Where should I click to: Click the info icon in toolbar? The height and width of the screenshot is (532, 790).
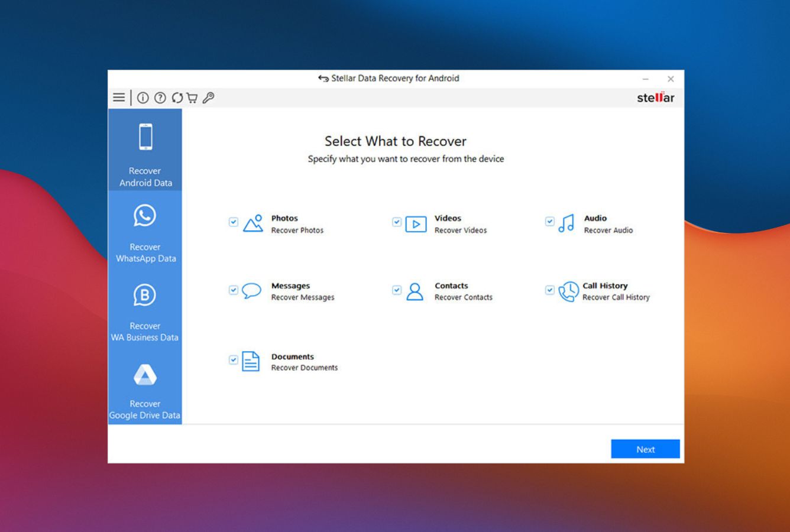pyautogui.click(x=143, y=98)
